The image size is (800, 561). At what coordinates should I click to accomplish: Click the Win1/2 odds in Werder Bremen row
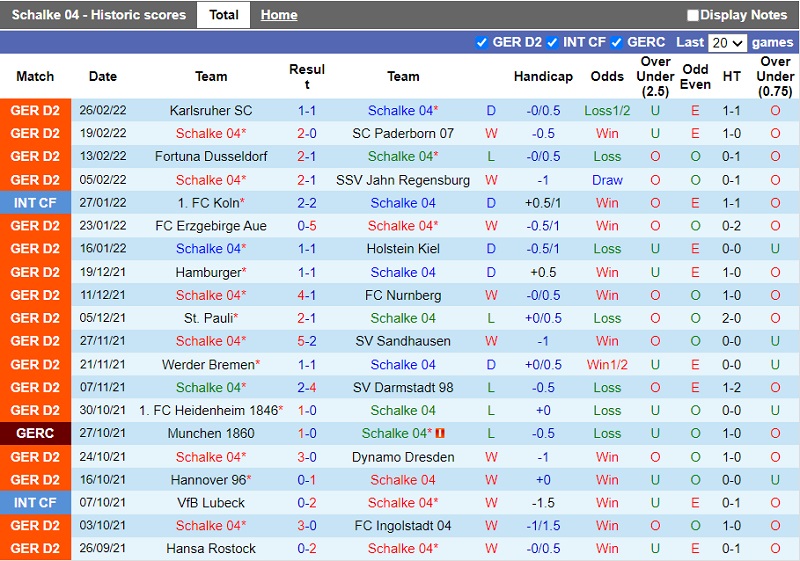[x=607, y=365]
